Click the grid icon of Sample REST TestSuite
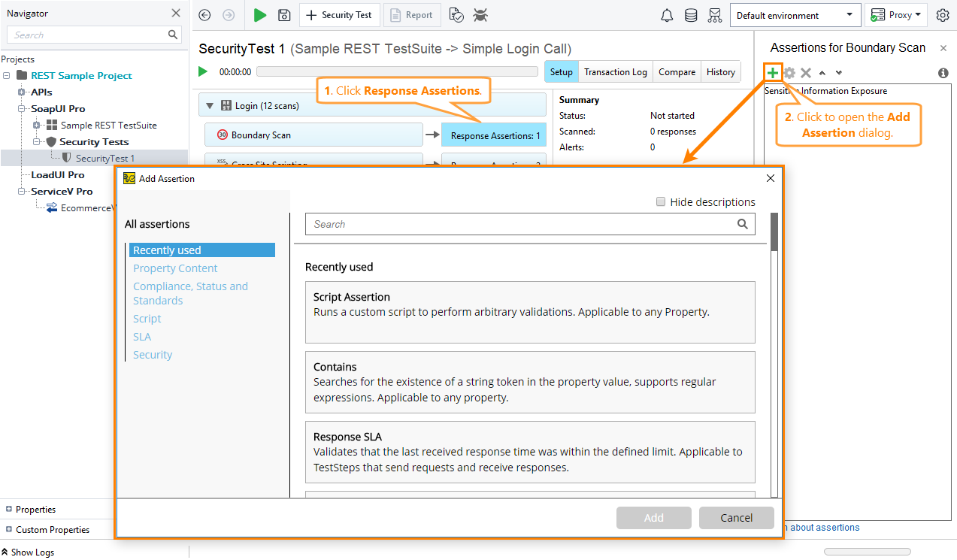The image size is (957, 560). (x=52, y=125)
